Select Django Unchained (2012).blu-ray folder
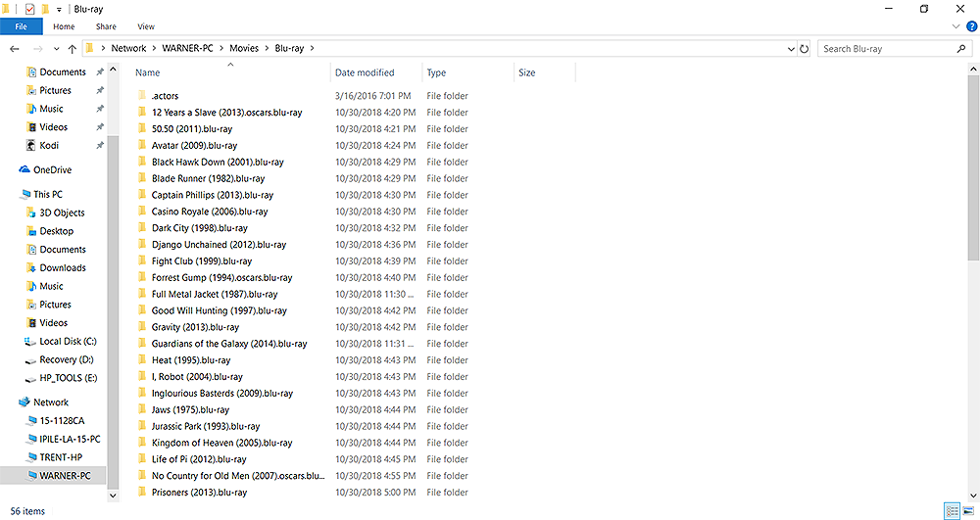 point(219,244)
